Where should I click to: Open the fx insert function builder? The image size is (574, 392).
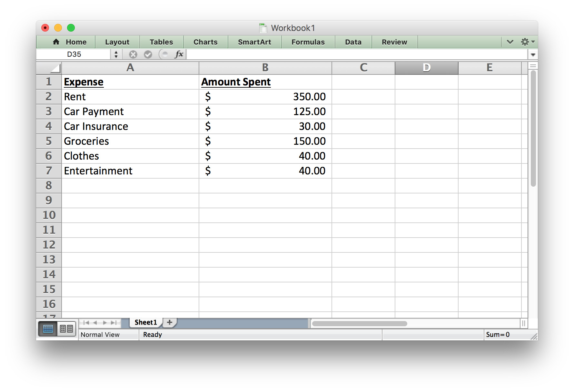179,54
